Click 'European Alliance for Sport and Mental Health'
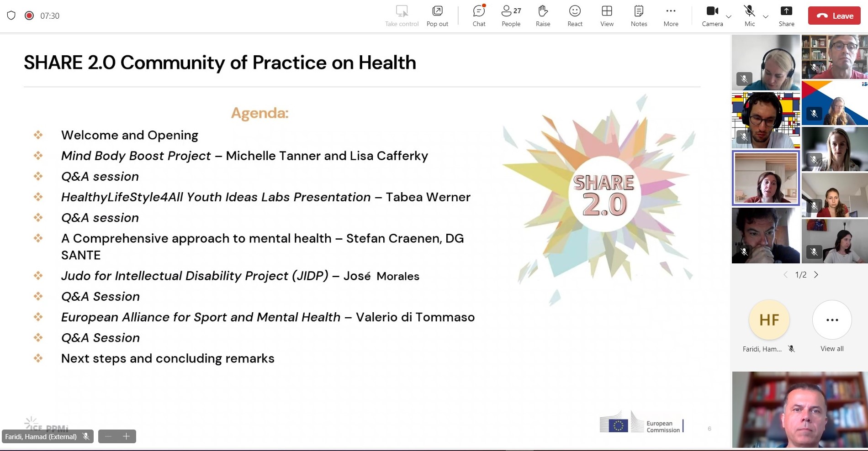 tap(268, 317)
